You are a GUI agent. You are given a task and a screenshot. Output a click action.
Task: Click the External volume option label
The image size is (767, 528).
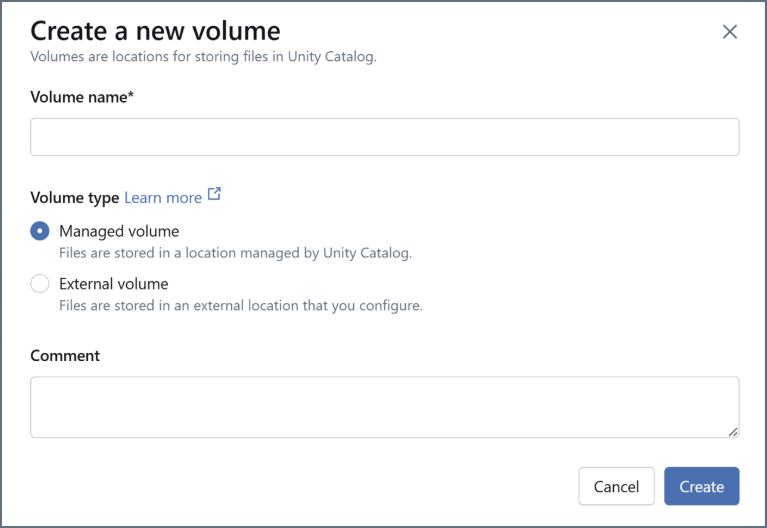[x=114, y=284]
